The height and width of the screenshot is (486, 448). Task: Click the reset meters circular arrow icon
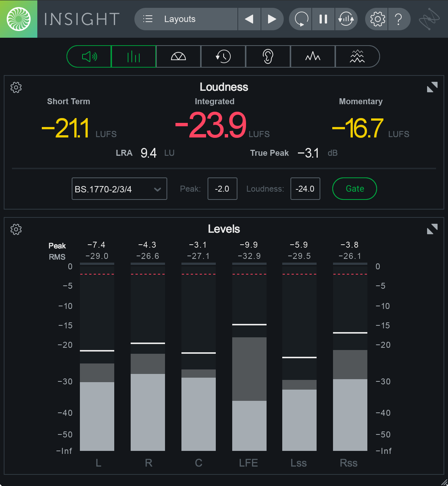pyautogui.click(x=301, y=19)
